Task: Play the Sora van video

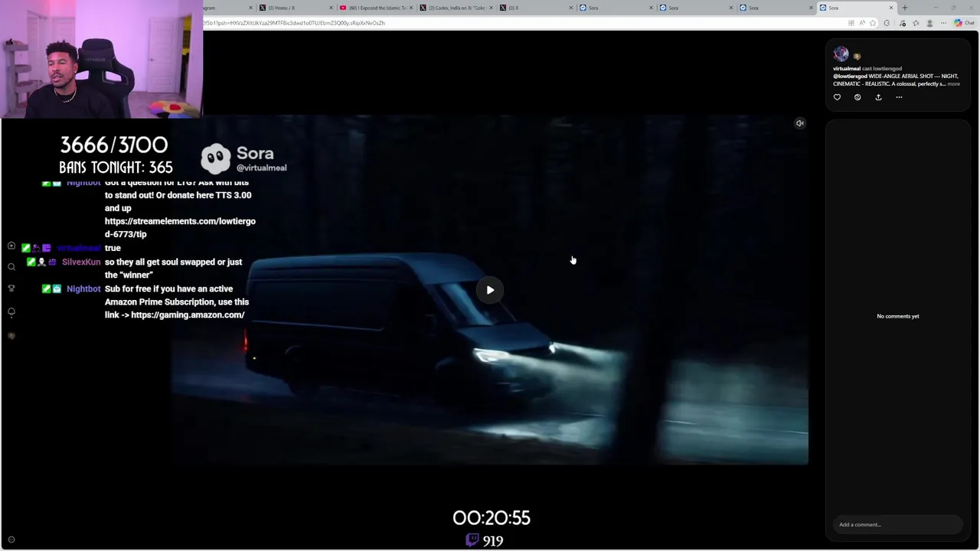Action: pos(490,290)
